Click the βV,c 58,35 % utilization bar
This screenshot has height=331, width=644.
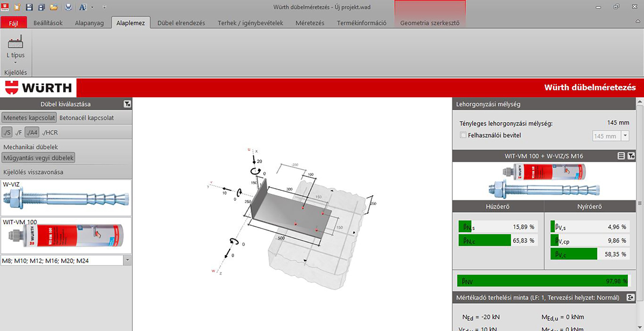[x=590, y=254]
